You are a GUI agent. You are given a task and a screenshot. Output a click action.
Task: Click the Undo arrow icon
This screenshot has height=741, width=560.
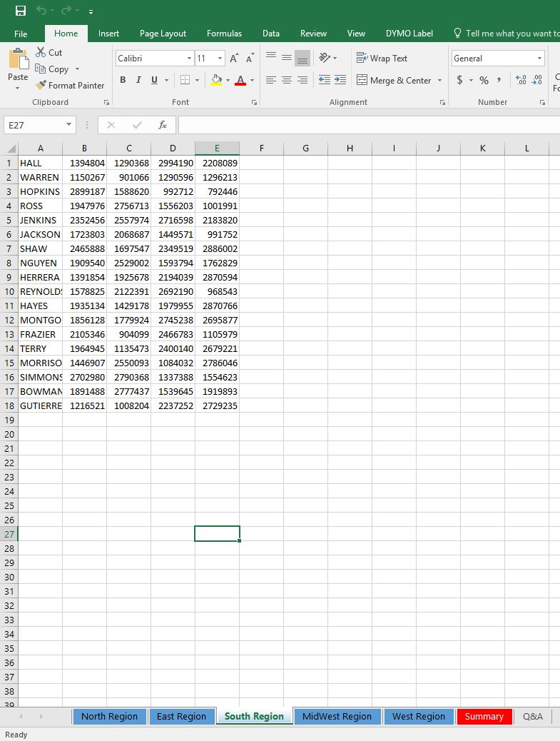[41, 11]
